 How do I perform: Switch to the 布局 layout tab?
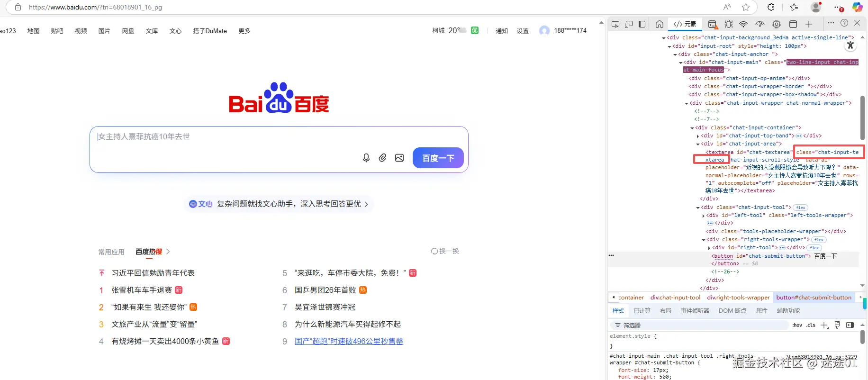[x=666, y=311]
